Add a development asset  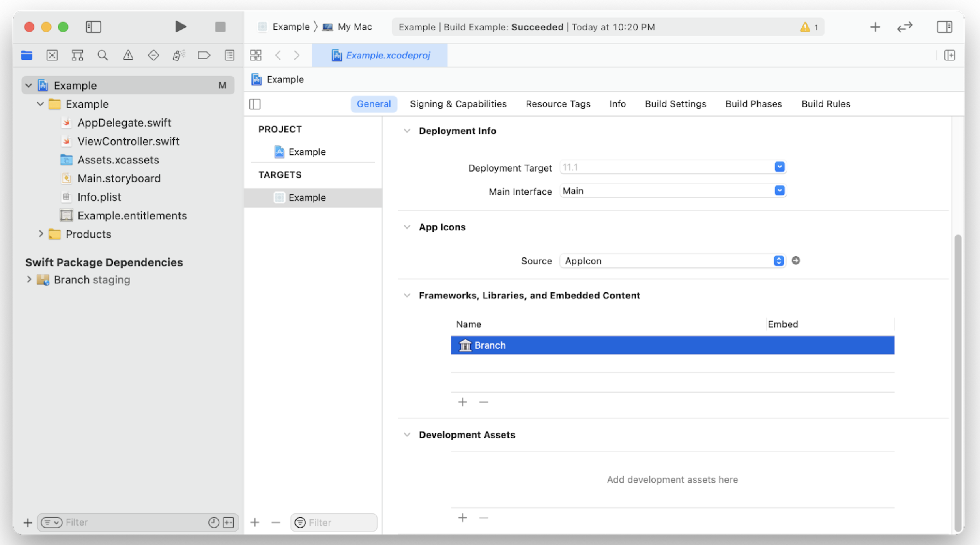(462, 518)
